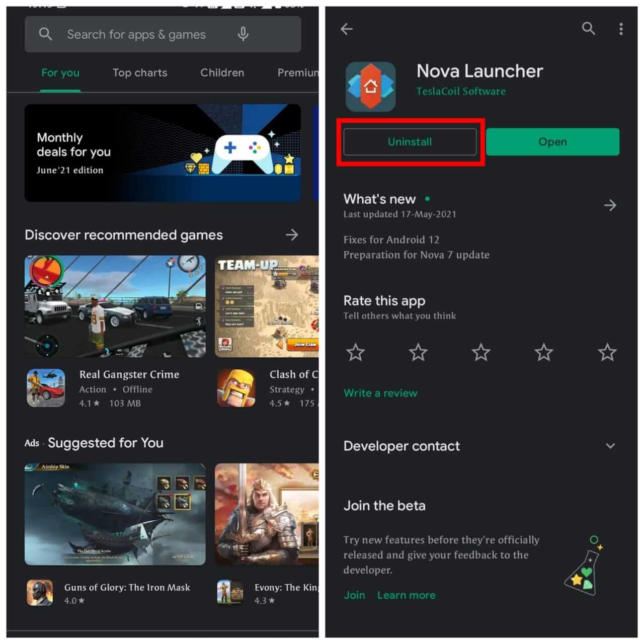
Task: Open What's new via the arrow
Action: click(x=610, y=205)
